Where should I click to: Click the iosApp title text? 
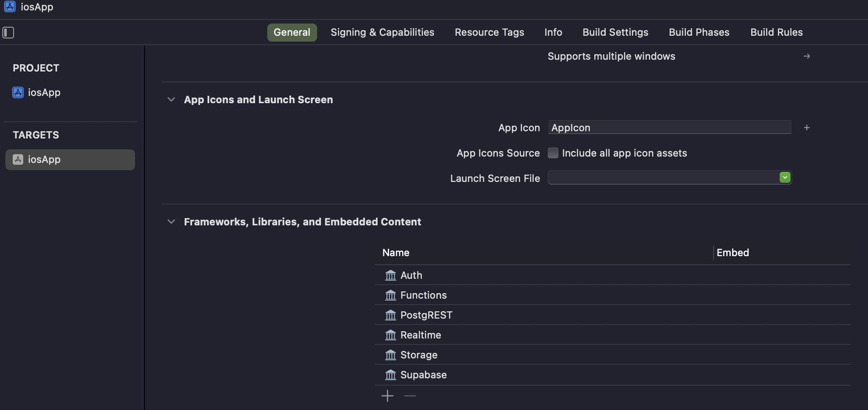click(37, 6)
